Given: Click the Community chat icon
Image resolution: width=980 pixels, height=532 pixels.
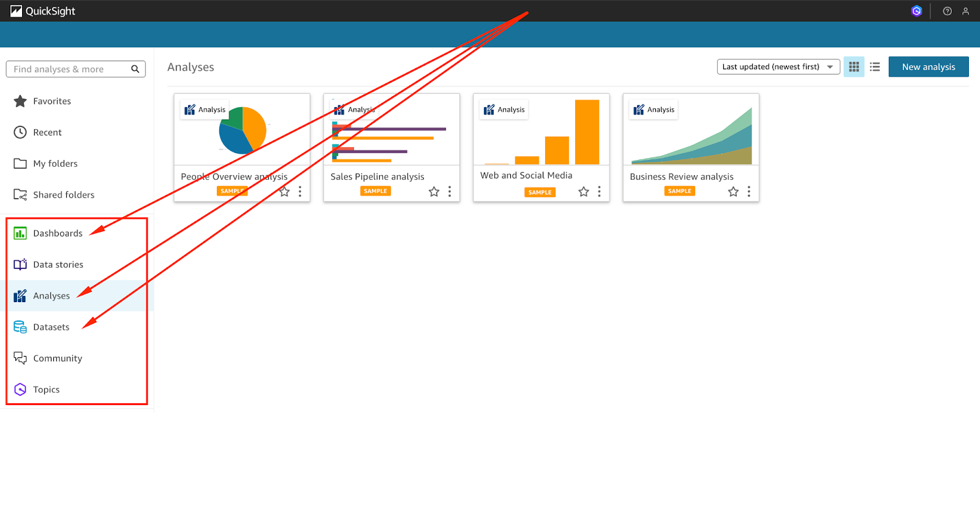Looking at the screenshot, I should [x=20, y=359].
